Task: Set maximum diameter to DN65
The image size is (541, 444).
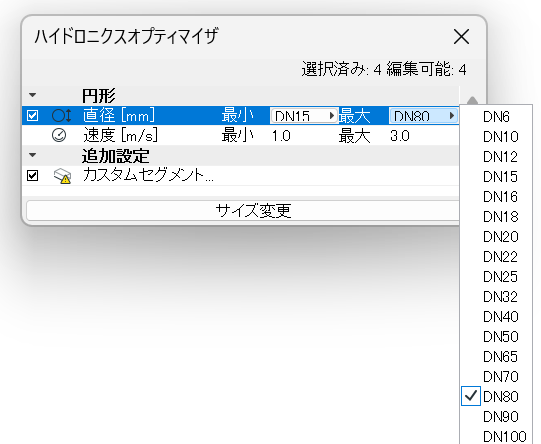Action: [x=496, y=357]
